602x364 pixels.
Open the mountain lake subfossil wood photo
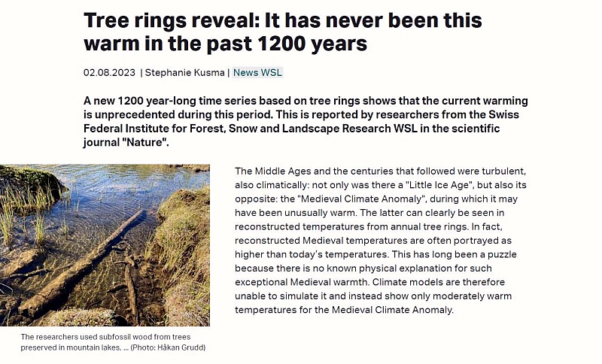[x=105, y=245]
